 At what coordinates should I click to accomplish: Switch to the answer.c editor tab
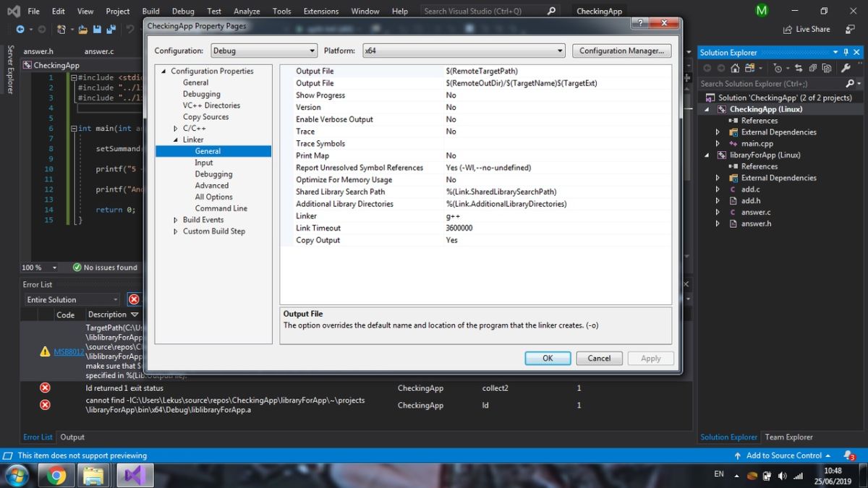tap(99, 51)
